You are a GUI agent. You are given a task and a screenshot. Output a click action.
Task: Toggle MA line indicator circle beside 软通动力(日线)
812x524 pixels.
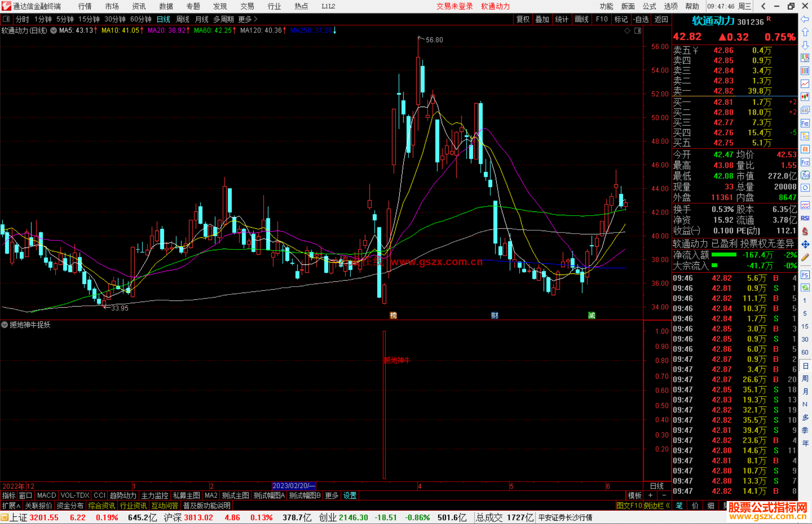[54, 30]
